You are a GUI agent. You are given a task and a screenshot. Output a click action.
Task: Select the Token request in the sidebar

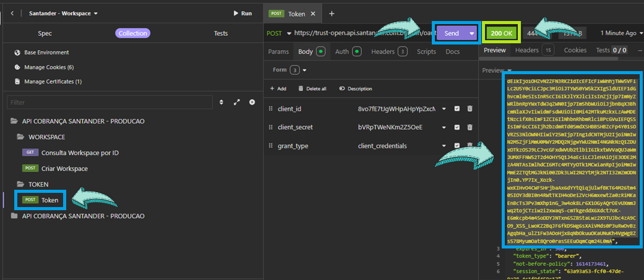coord(41,200)
